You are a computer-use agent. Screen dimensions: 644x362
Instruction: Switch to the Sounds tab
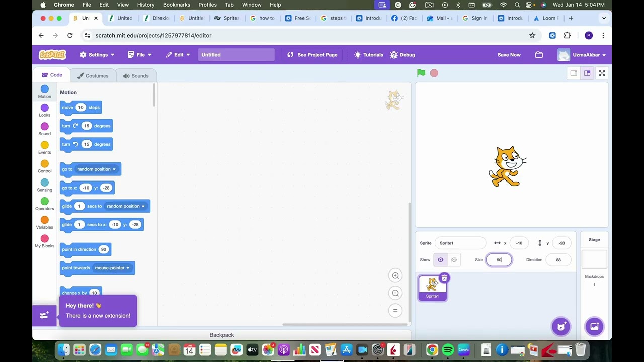pyautogui.click(x=136, y=76)
